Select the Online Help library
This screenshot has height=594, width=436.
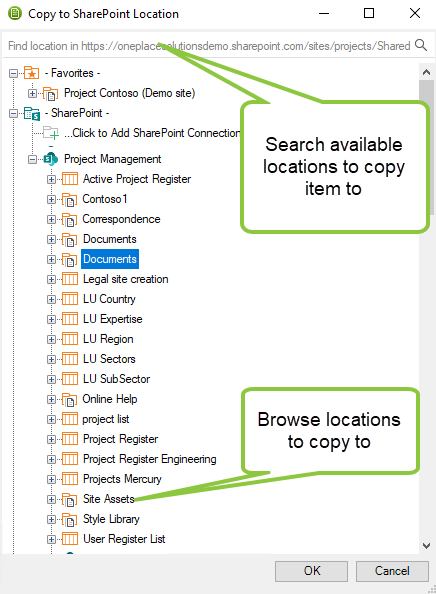(x=110, y=399)
